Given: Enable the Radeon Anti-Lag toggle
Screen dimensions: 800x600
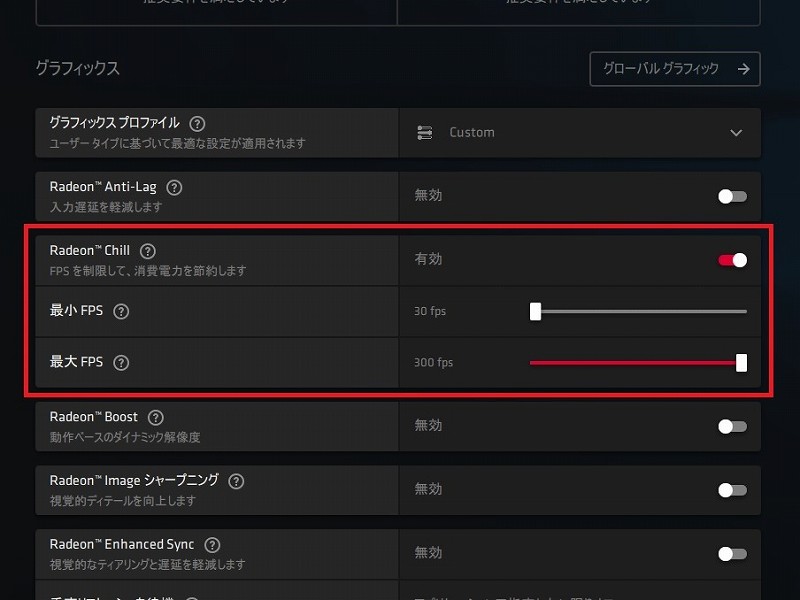Looking at the screenshot, I should click(x=733, y=196).
